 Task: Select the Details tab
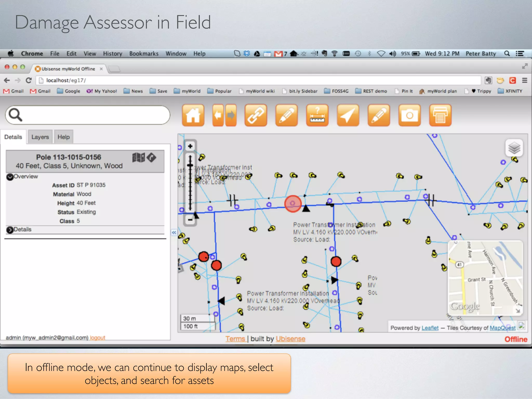click(13, 137)
